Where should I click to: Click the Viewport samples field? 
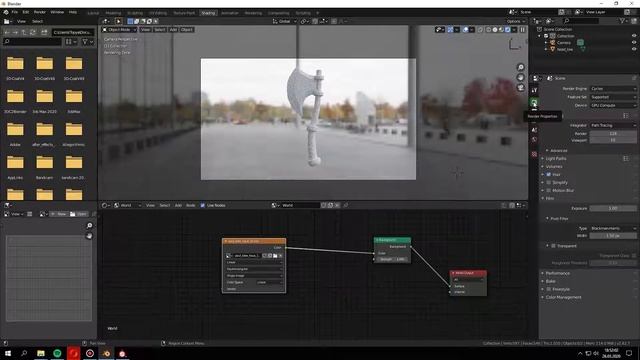pos(613,140)
